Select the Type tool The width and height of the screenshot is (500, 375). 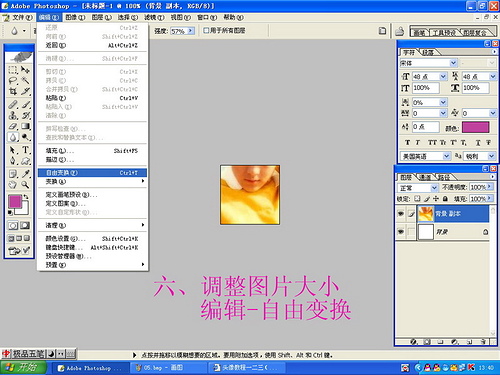(x=25, y=150)
